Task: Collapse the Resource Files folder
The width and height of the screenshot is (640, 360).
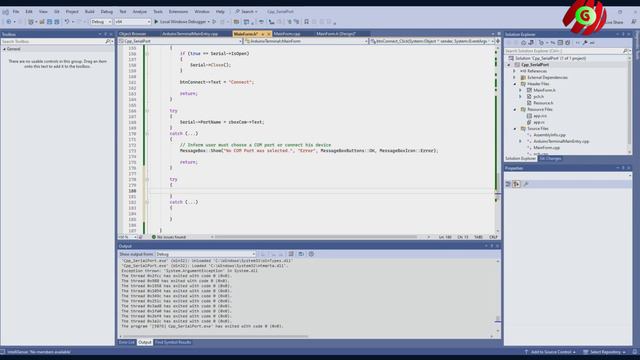Action: (515, 109)
